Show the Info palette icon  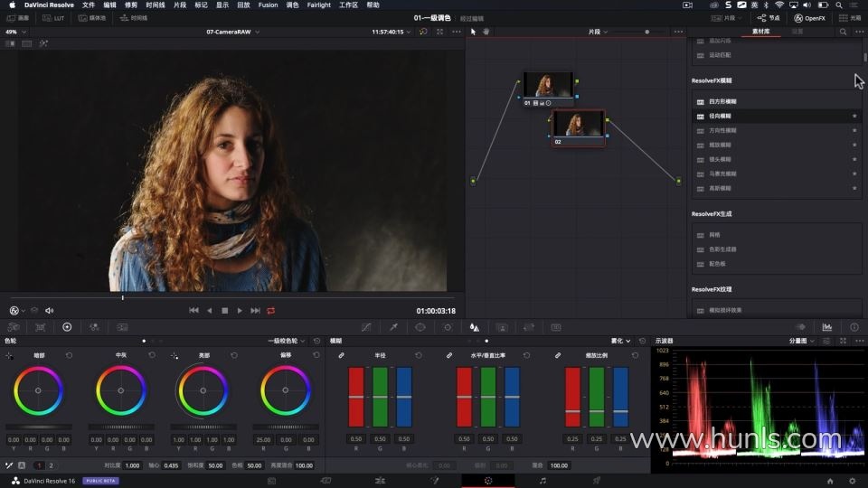click(x=854, y=327)
